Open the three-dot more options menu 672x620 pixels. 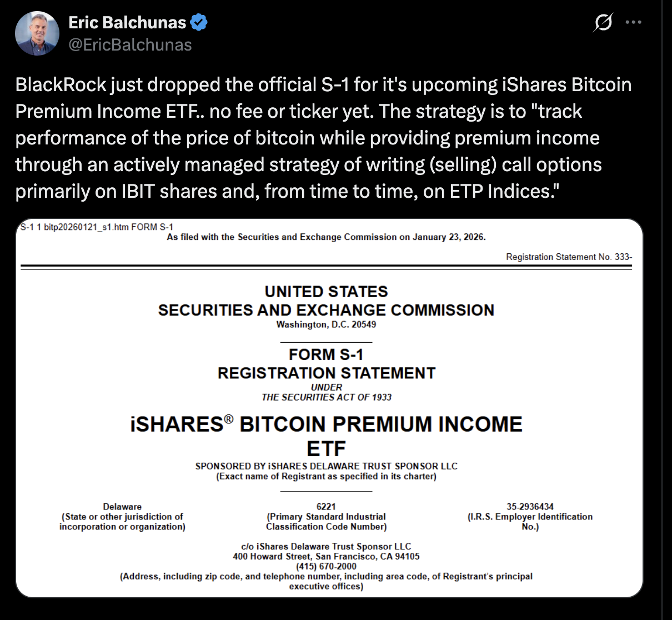tap(633, 23)
